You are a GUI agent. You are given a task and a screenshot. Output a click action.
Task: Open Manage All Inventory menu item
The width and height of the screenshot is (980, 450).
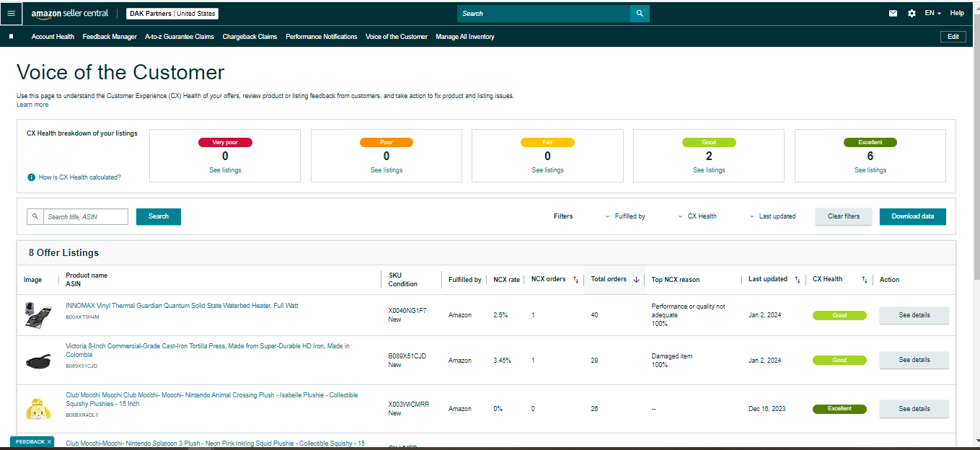point(465,37)
